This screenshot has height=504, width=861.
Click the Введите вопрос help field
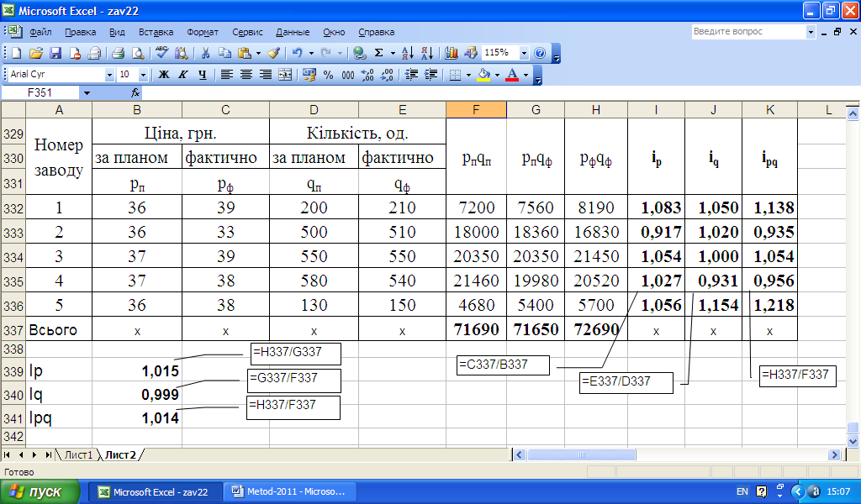748,32
